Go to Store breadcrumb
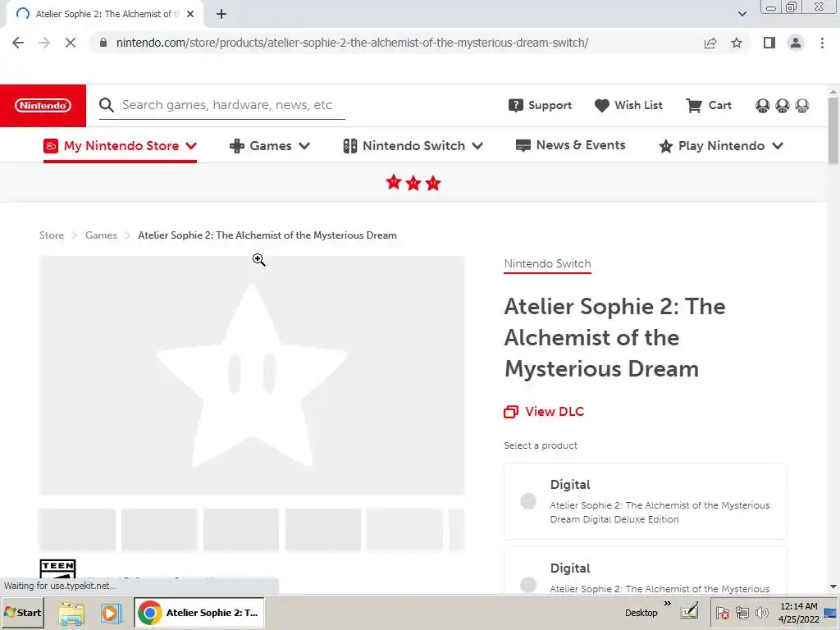 point(52,235)
